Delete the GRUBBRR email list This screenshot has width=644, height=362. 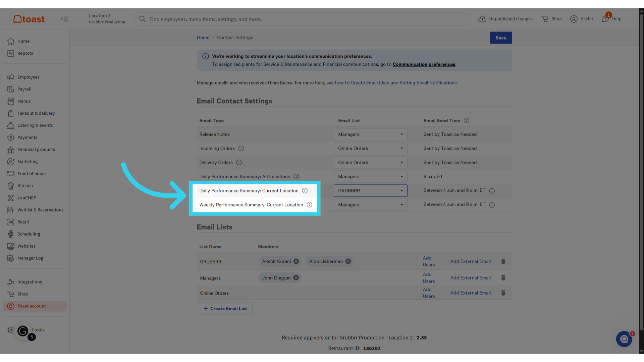coord(503,261)
